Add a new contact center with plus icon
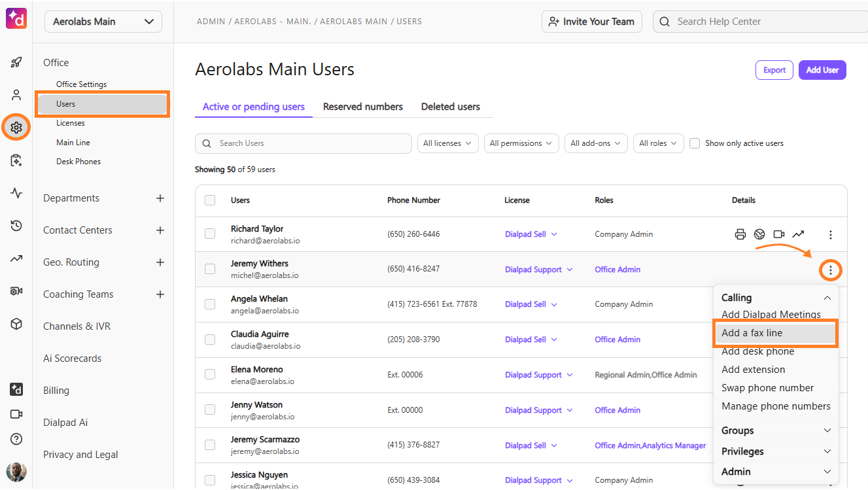 coord(160,230)
